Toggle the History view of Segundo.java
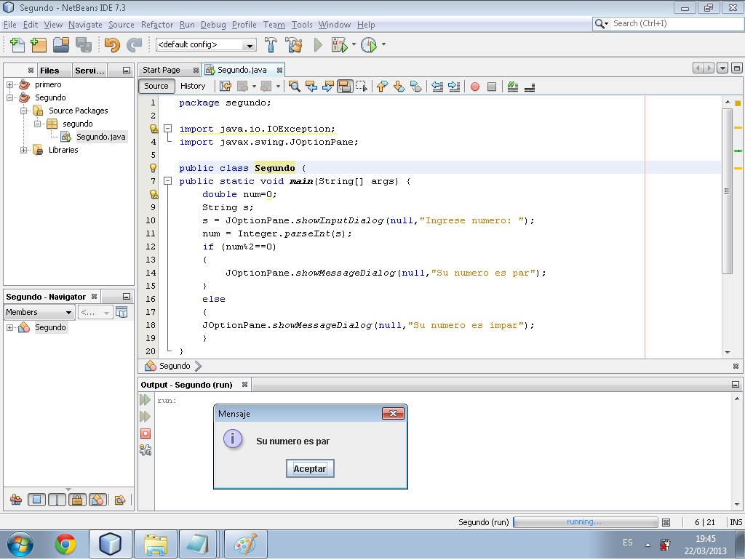 (x=193, y=86)
